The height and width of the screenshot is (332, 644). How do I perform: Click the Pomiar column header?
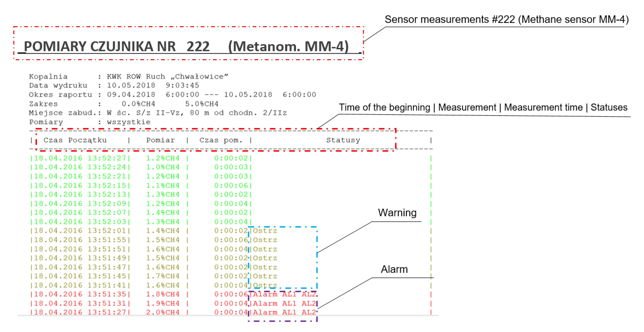click(160, 140)
